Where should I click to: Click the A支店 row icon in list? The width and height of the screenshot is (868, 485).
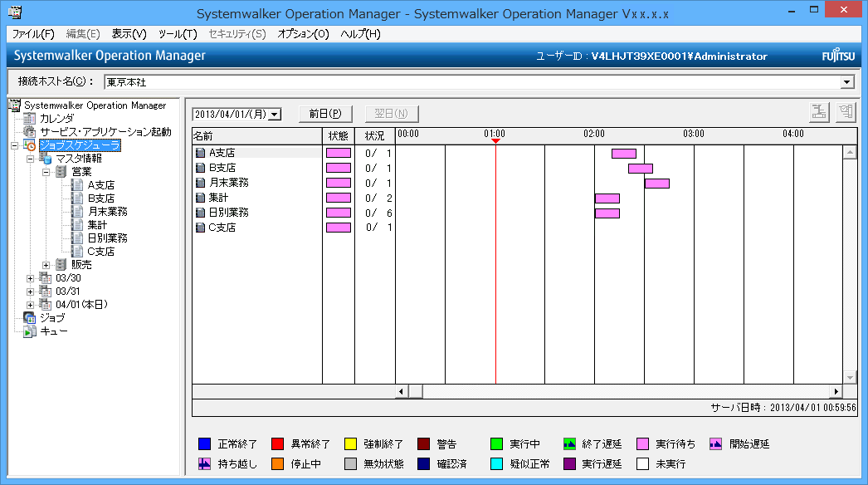click(200, 153)
